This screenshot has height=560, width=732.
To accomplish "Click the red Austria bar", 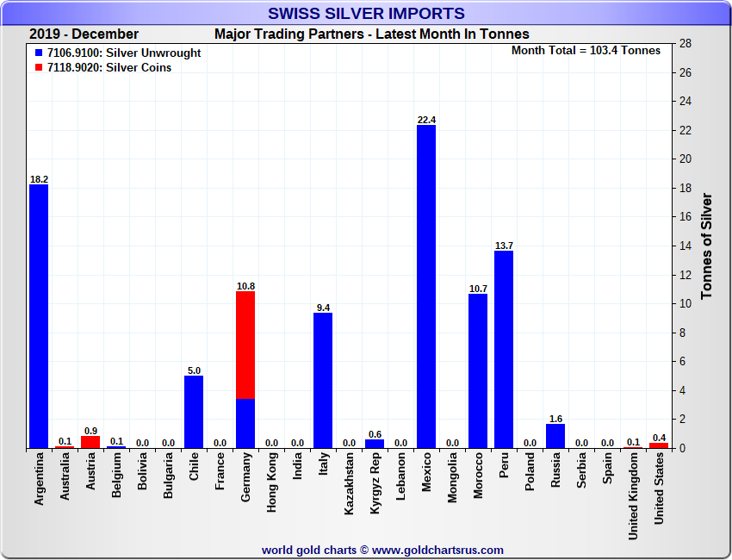I will click(x=90, y=442).
